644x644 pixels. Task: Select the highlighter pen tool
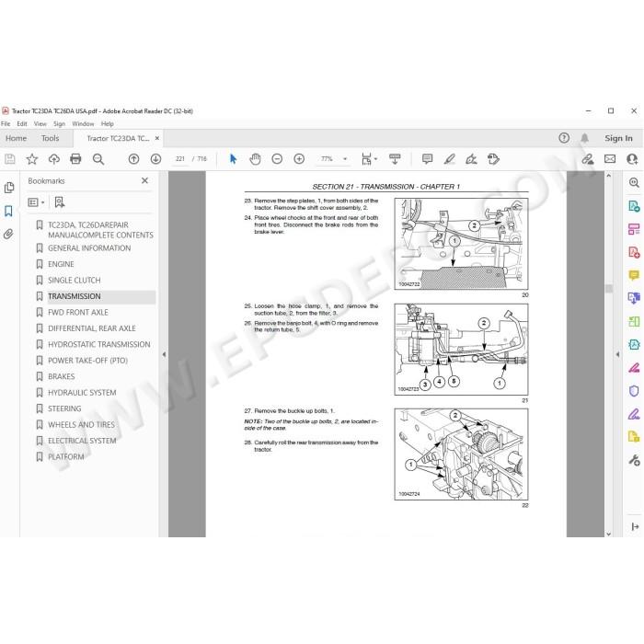[x=449, y=159]
